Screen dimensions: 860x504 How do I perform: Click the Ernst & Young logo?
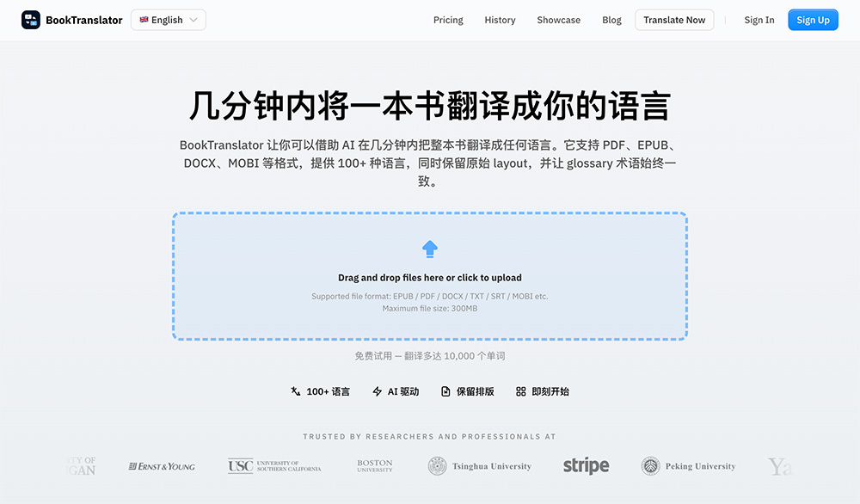tap(162, 466)
